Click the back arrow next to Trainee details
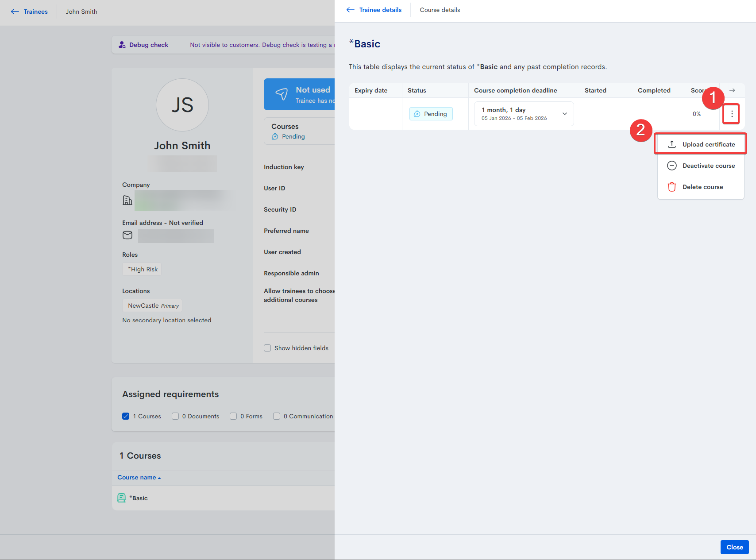This screenshot has width=756, height=560. click(x=351, y=10)
